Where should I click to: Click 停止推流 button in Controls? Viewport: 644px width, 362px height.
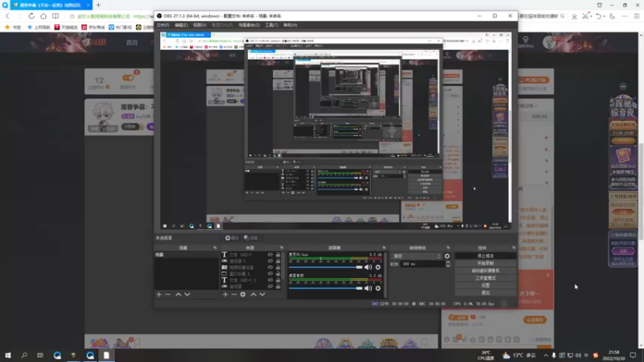point(485,256)
